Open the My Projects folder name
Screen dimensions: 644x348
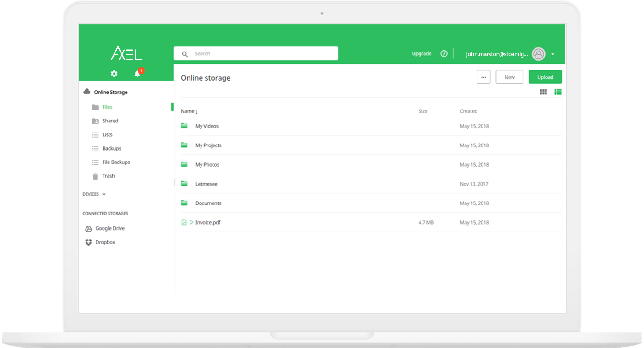coord(208,145)
